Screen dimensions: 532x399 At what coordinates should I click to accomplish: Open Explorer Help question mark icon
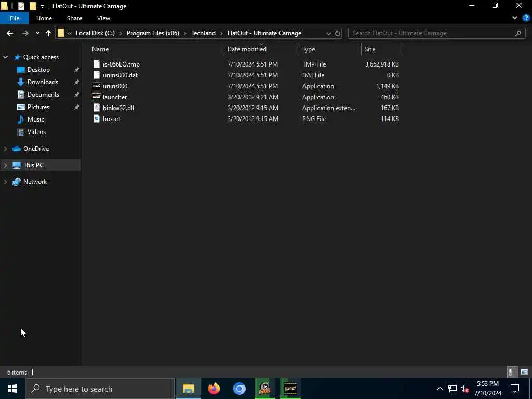[526, 18]
